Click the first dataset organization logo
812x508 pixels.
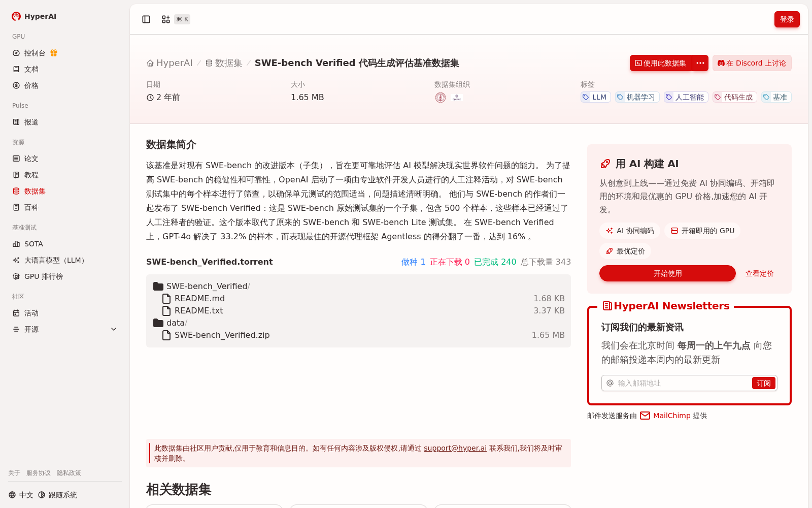click(441, 98)
